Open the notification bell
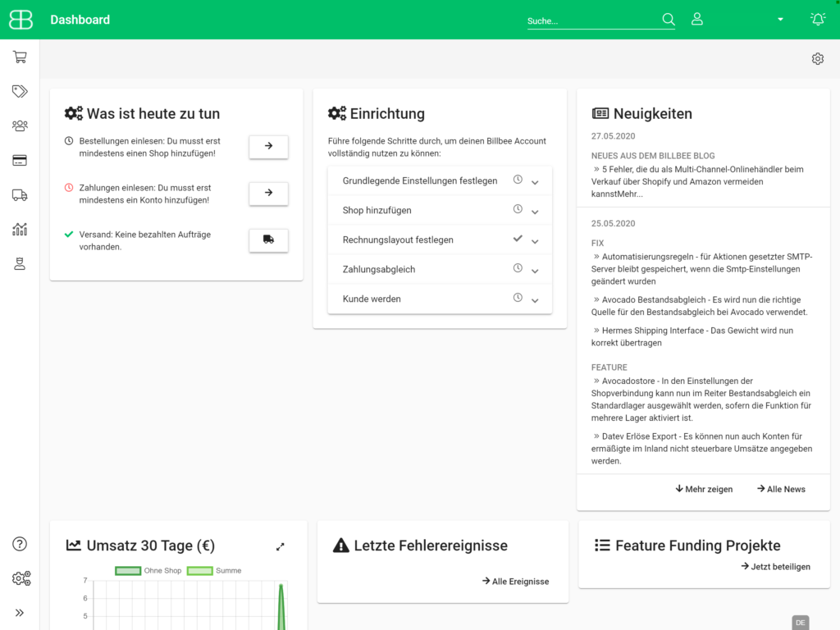The image size is (840, 630). coord(818,20)
